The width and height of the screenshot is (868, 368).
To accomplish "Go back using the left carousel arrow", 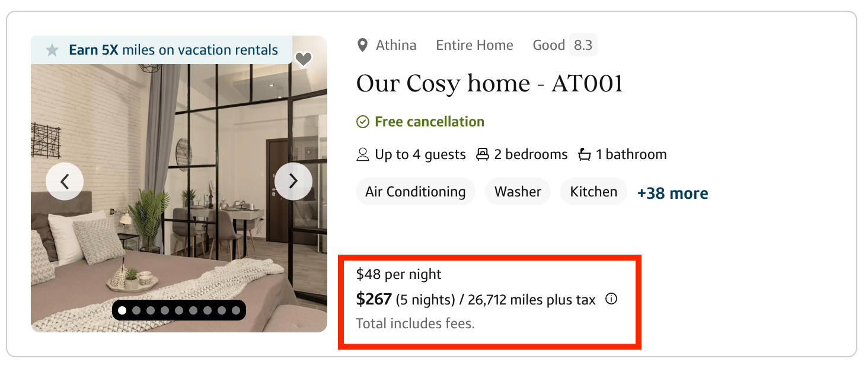I will coord(65,181).
